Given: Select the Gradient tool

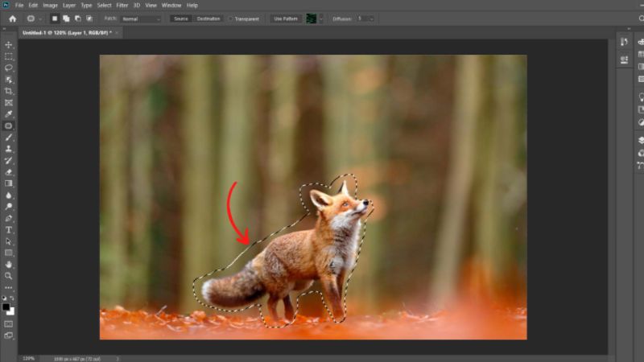Looking at the screenshot, I should coord(8,183).
